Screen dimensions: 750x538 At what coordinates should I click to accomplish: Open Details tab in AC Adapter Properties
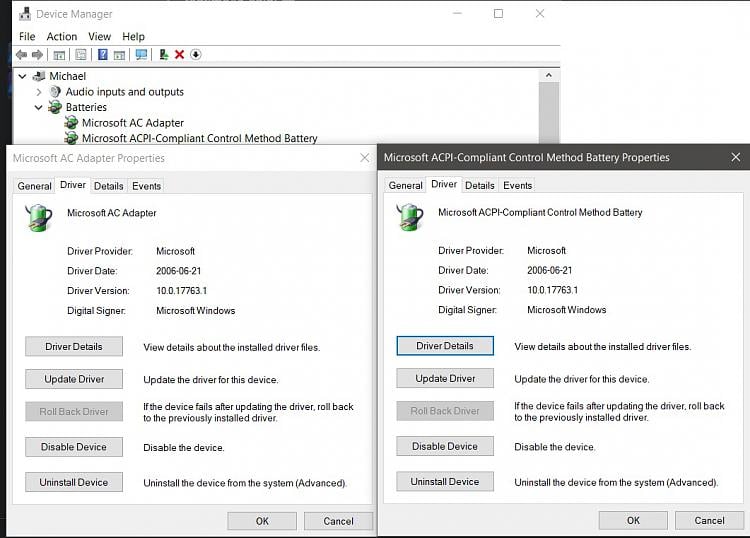(109, 186)
